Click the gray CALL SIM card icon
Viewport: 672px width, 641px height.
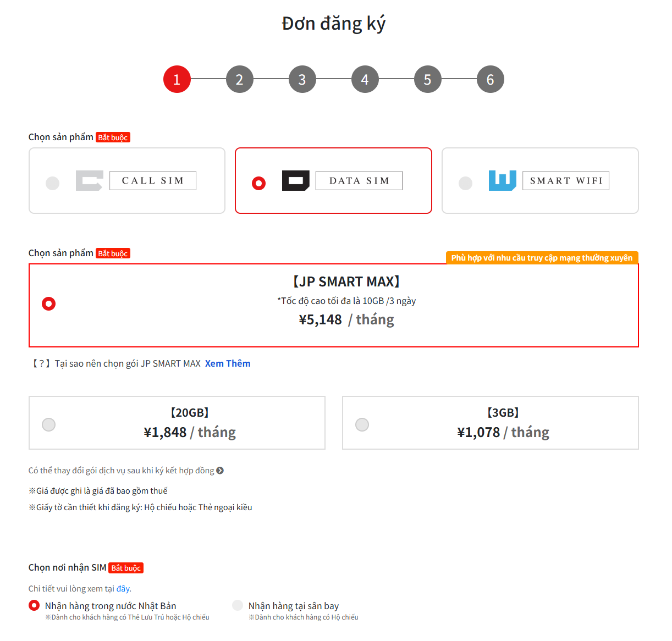[89, 181]
